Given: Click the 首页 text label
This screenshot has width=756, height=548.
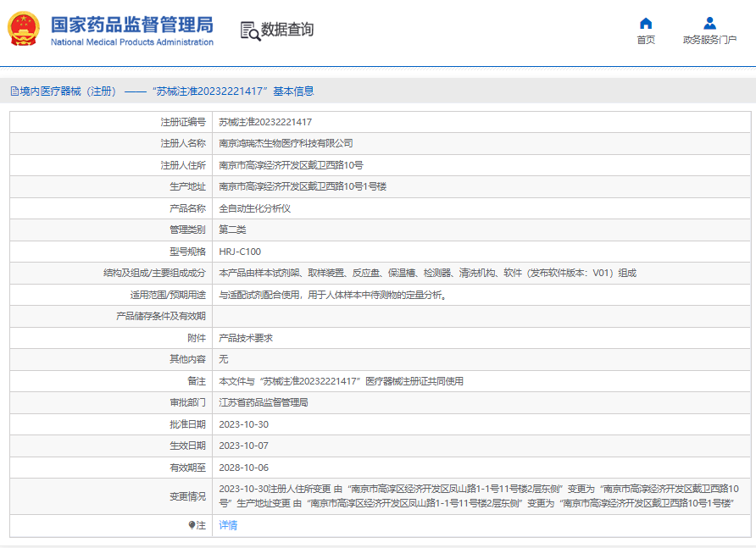Looking at the screenshot, I should click(646, 40).
